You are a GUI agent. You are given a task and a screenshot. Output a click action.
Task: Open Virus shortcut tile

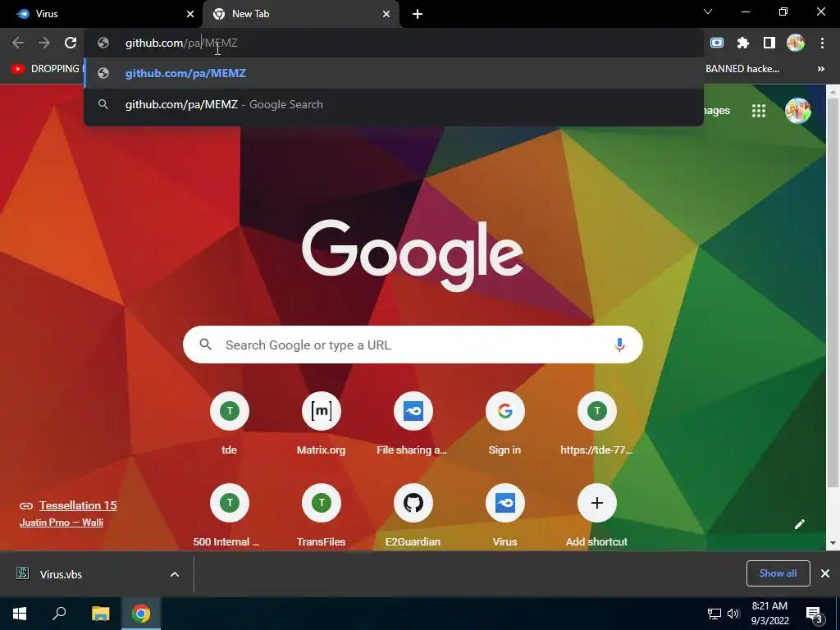coord(504,515)
